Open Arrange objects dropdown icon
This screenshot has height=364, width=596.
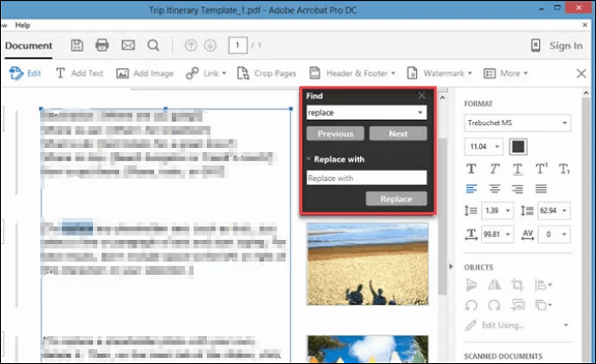[543, 304]
